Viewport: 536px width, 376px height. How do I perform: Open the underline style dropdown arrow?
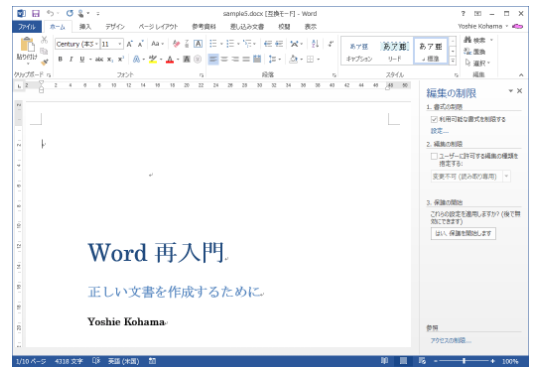pos(90,59)
